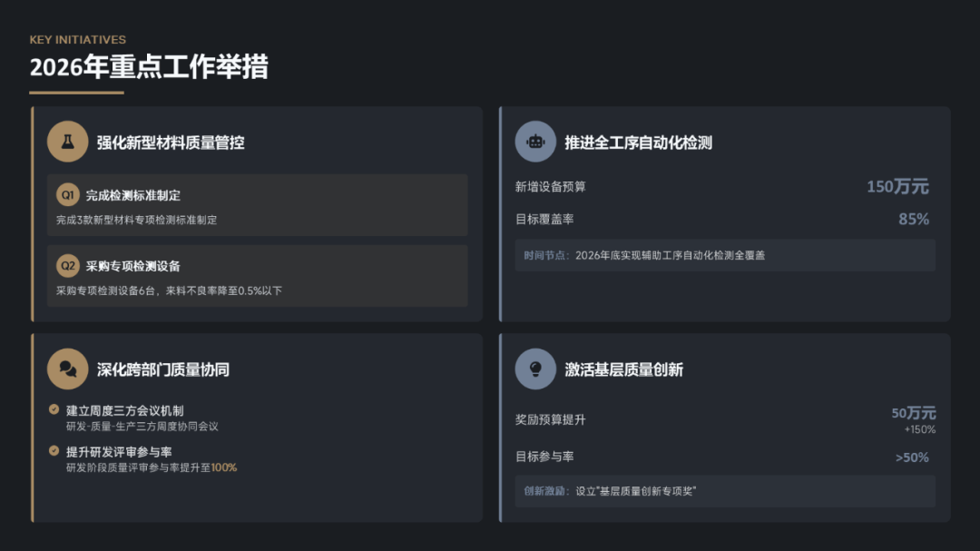This screenshot has width=980, height=551.
Task: Click the 深化跨部门质量协同 heading
Action: pyautogui.click(x=163, y=369)
